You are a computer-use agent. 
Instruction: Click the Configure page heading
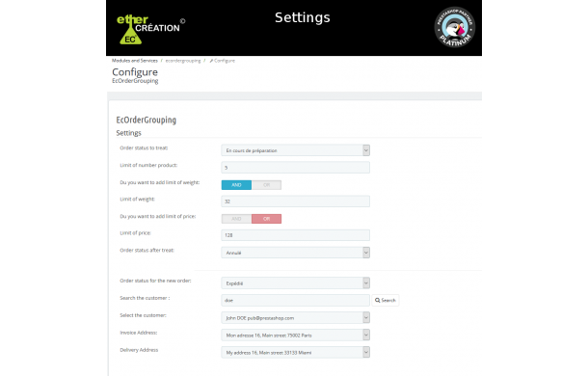(135, 72)
